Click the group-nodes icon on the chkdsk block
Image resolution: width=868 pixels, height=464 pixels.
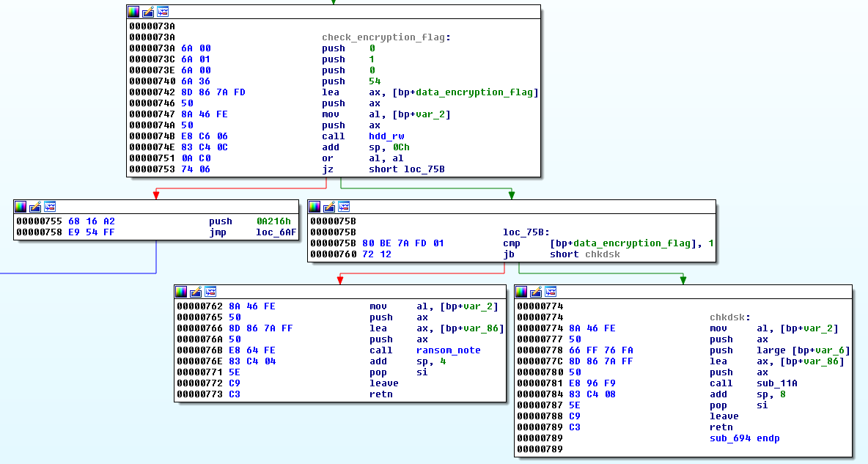[550, 291]
